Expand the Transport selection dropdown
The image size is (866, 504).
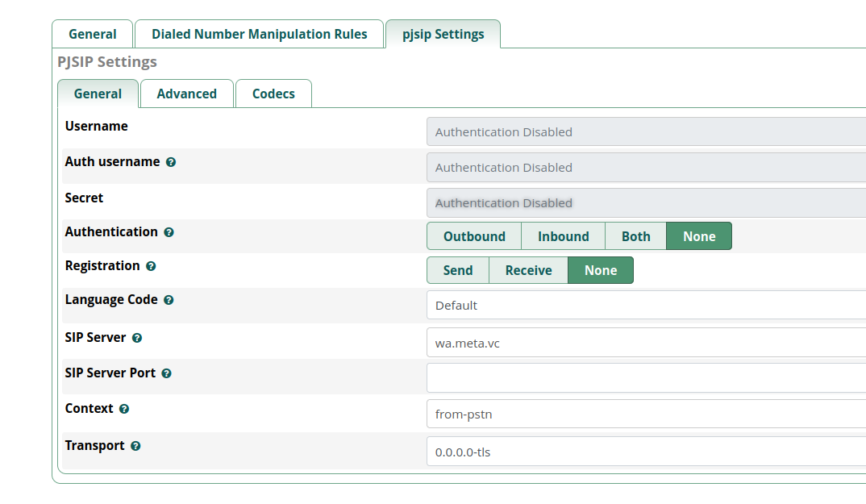click(x=645, y=452)
